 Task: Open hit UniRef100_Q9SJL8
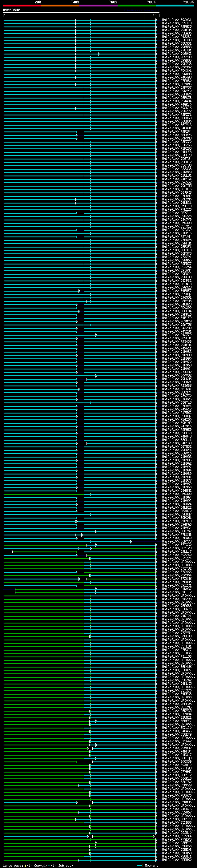tap(176, 23)
